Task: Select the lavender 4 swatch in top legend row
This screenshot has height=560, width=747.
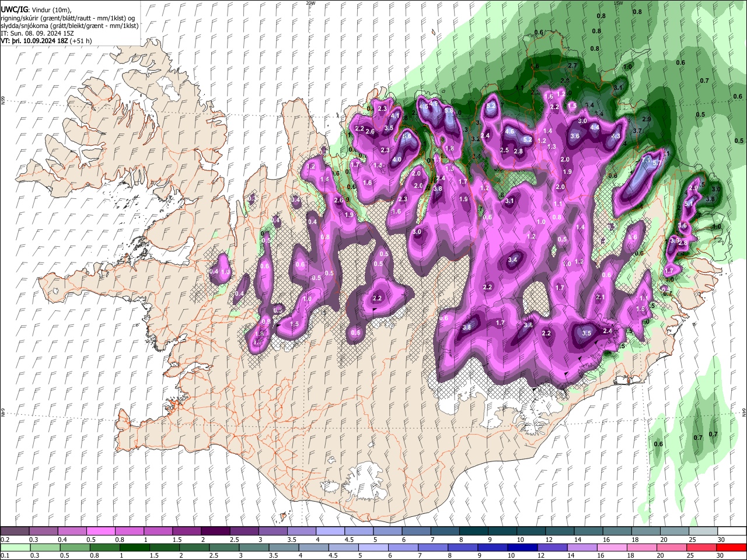Action: [330, 531]
